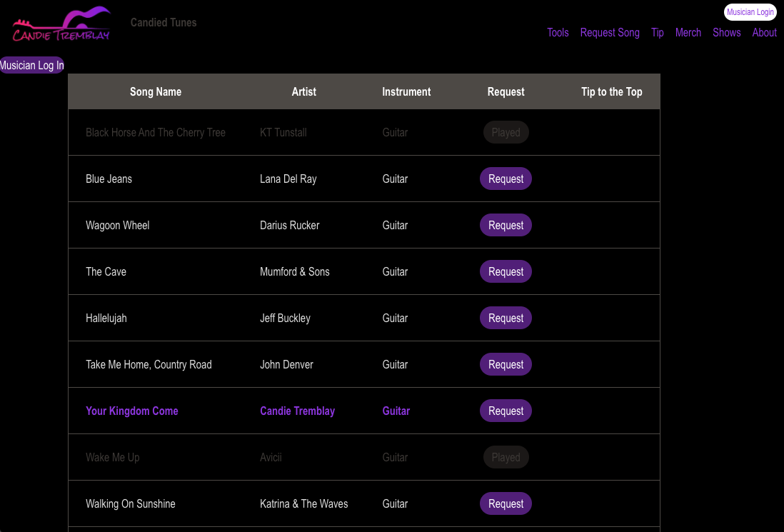This screenshot has width=784, height=532.
Task: Request the song Wagoon Wheel
Action: point(506,225)
